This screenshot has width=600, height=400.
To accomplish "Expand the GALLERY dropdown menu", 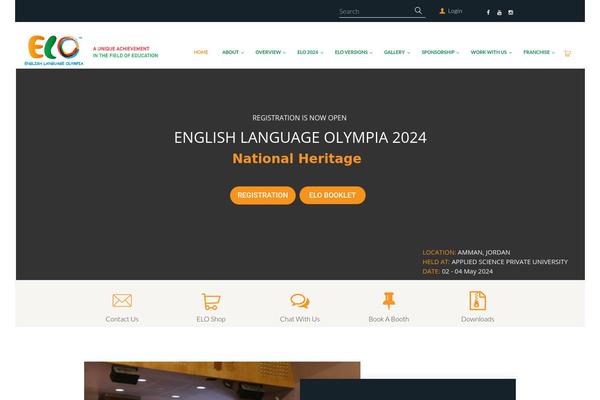I will (397, 52).
